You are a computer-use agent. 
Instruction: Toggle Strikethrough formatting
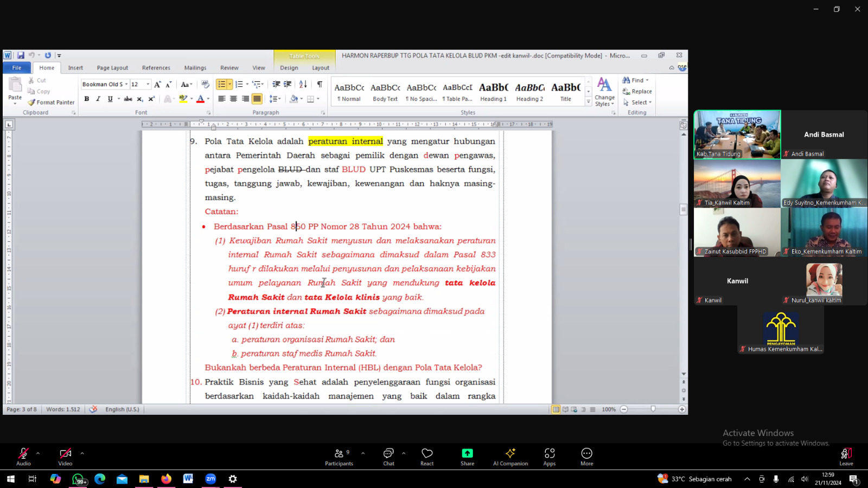[x=128, y=99]
